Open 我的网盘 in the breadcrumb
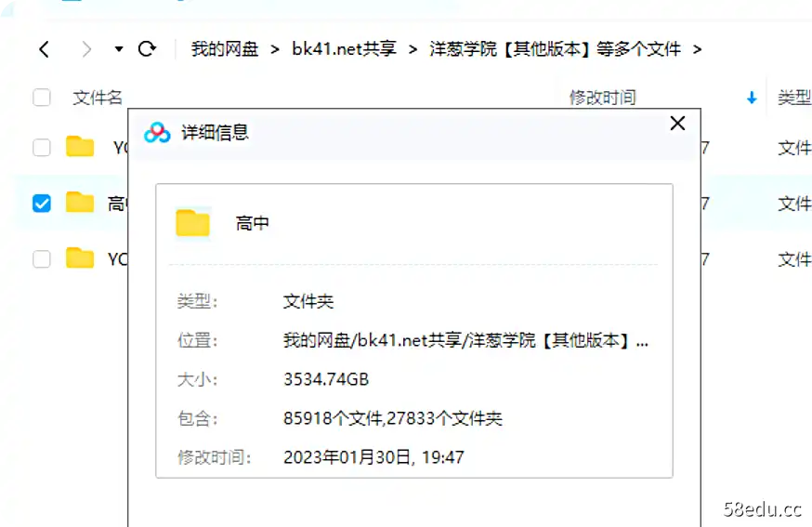Image resolution: width=812 pixels, height=527 pixels. click(x=225, y=48)
